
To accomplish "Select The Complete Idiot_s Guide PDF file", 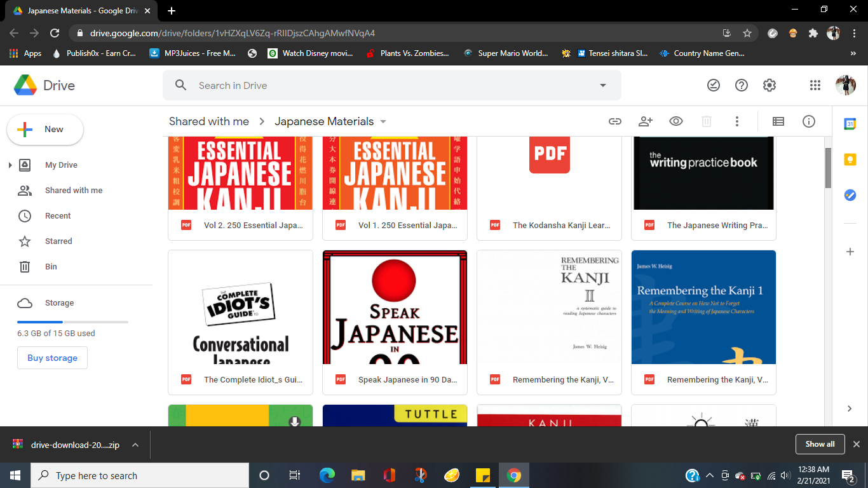I will tap(240, 322).
